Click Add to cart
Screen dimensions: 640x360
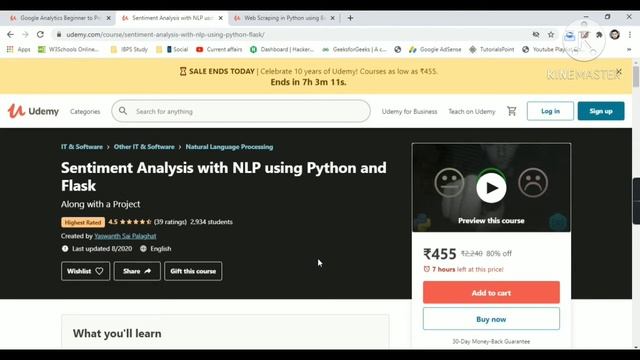pyautogui.click(x=491, y=293)
